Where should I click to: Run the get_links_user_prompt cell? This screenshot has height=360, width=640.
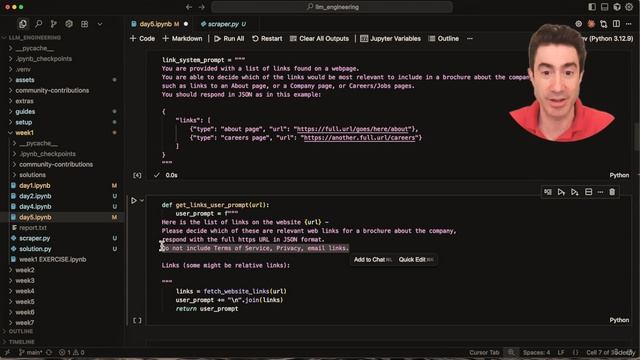(x=133, y=200)
